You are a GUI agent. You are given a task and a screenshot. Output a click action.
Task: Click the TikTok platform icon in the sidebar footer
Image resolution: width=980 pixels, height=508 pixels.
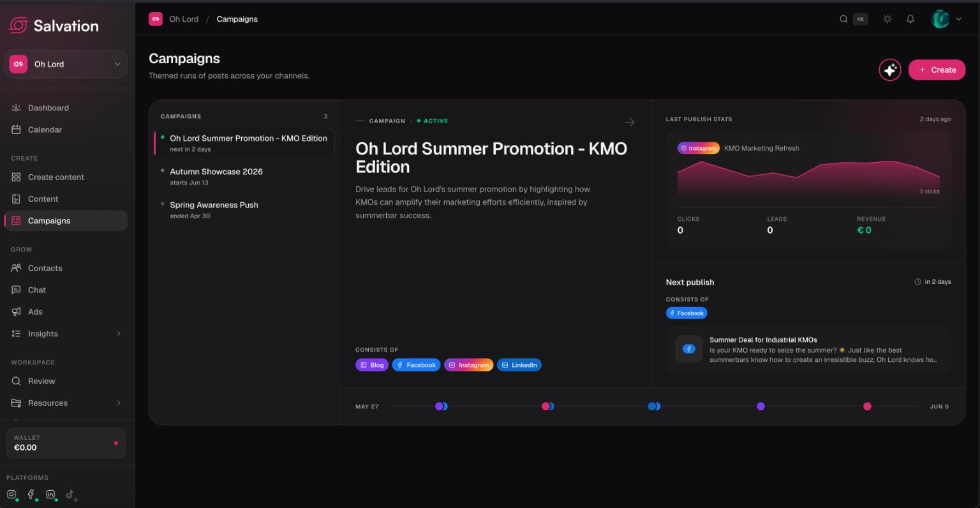(70, 494)
